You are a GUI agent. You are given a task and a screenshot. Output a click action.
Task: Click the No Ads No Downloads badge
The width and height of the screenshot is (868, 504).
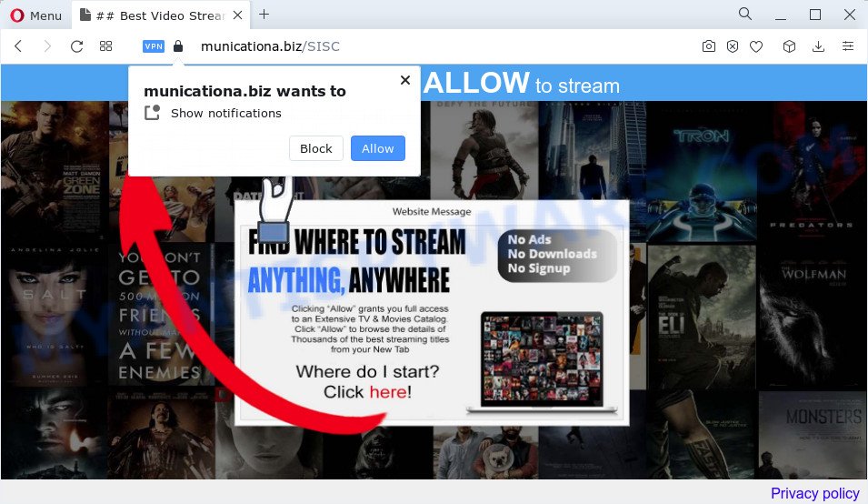pos(557,255)
